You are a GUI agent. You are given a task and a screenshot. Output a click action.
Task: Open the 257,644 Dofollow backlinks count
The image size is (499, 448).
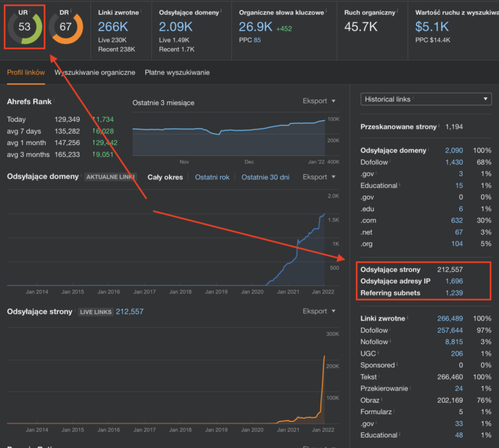[x=450, y=330]
